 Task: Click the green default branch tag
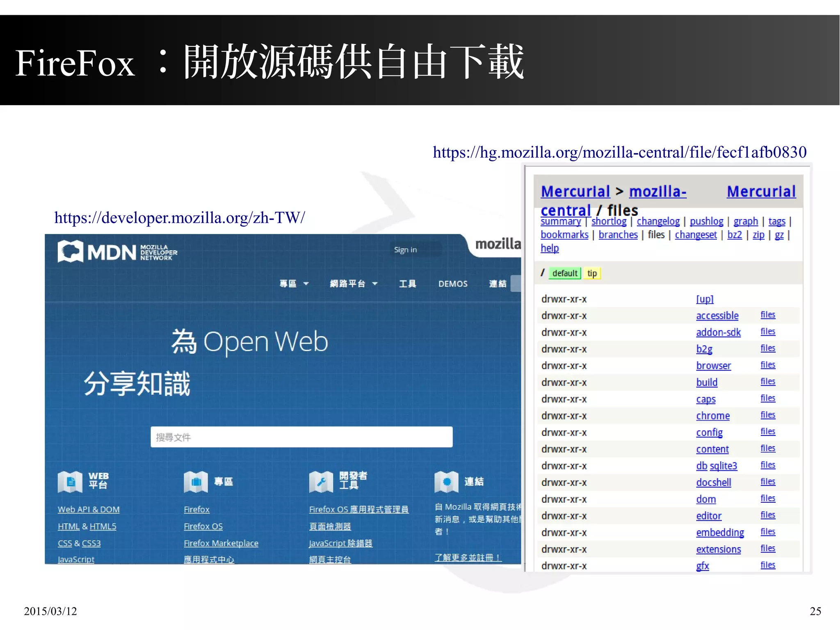565,273
